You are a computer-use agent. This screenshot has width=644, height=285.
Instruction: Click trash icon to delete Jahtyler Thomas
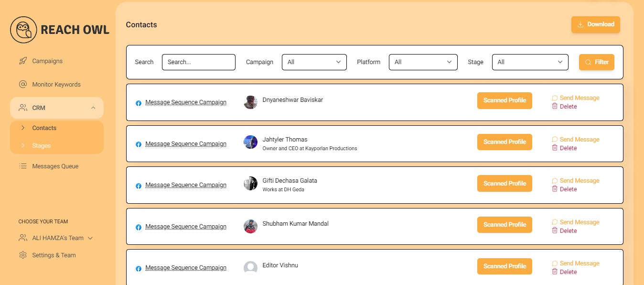(555, 148)
